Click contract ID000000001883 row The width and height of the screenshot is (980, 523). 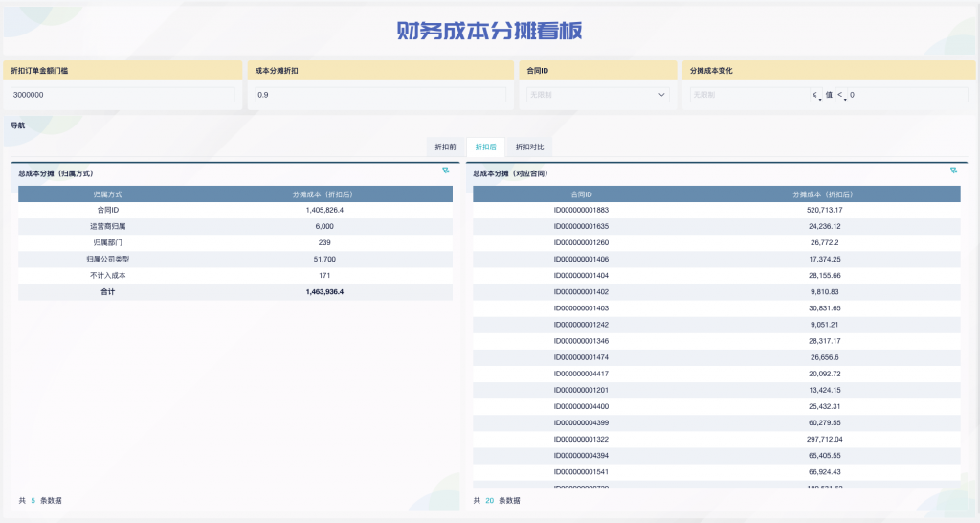pyautogui.click(x=581, y=210)
